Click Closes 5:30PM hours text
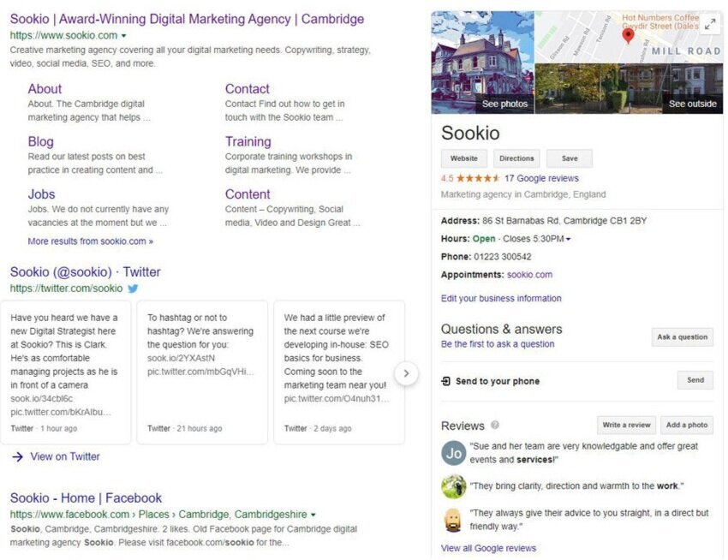This screenshot has width=728, height=560. coord(533,239)
